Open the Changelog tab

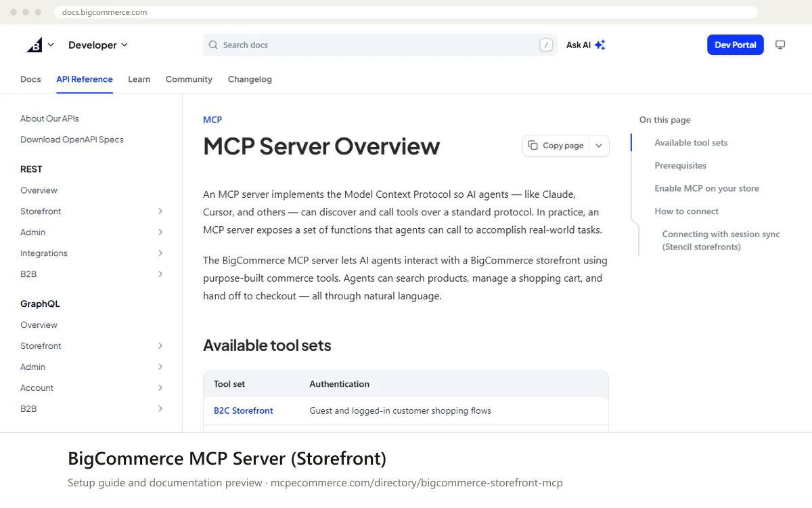pyautogui.click(x=250, y=79)
